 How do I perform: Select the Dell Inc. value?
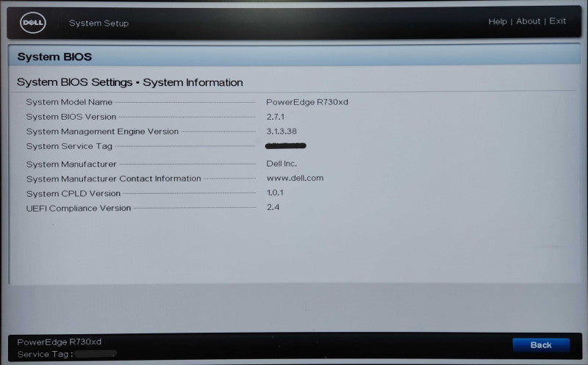click(x=282, y=163)
